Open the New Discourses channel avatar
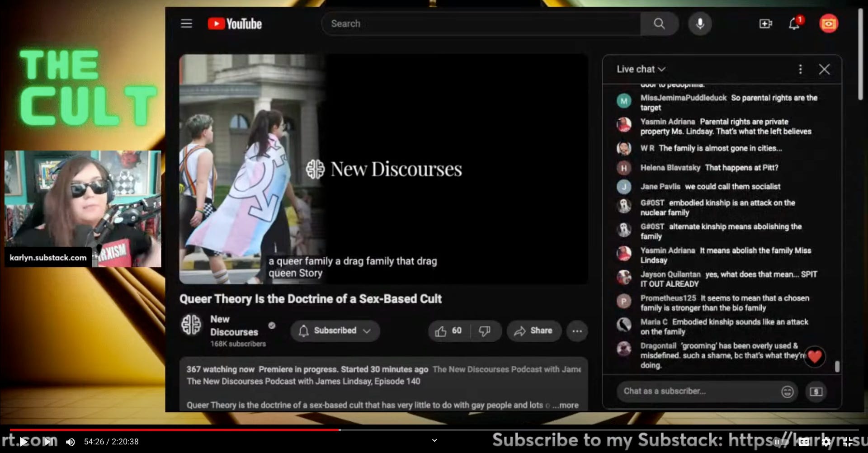 point(191,325)
